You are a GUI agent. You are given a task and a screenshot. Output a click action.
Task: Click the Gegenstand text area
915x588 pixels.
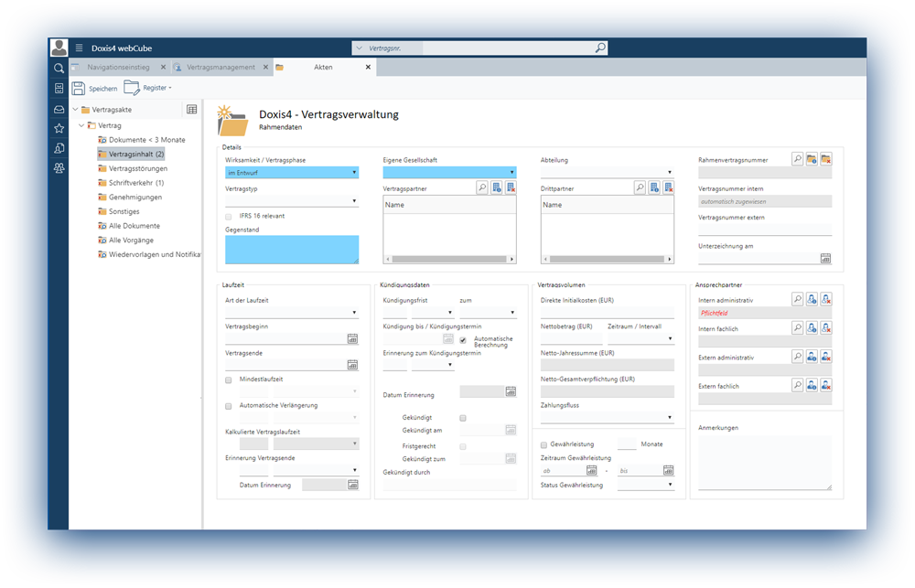pos(292,250)
